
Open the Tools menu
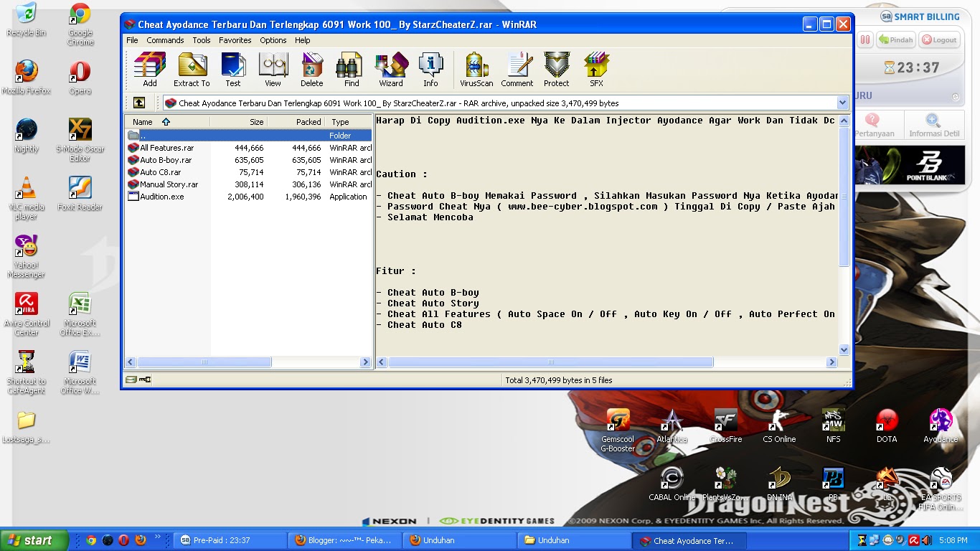tap(202, 40)
